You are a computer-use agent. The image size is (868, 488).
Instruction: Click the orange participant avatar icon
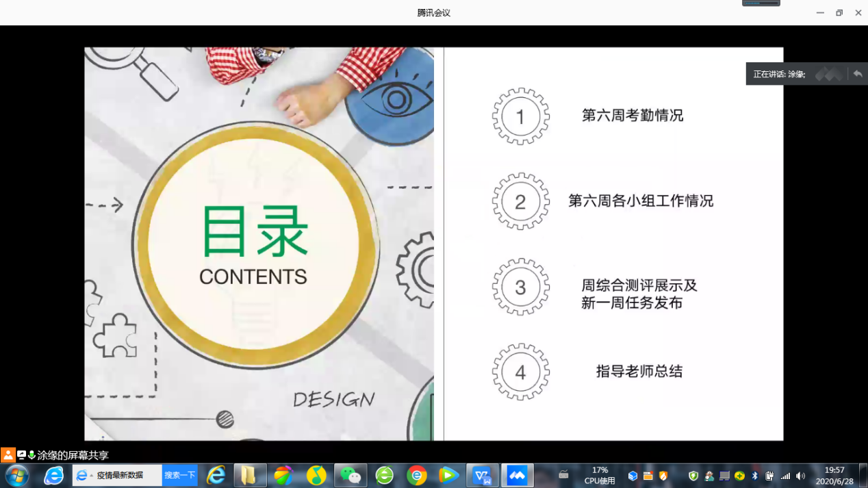8,455
